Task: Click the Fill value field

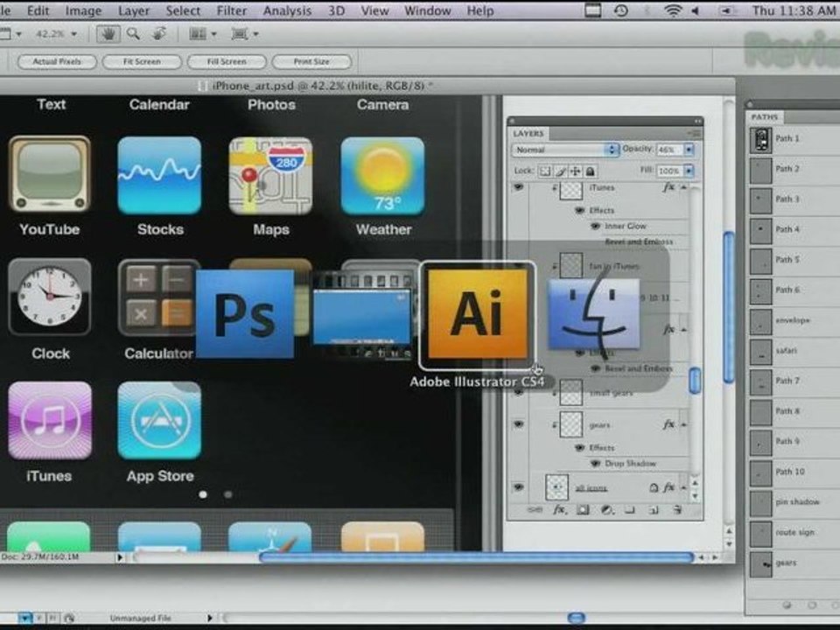Action: coord(669,171)
